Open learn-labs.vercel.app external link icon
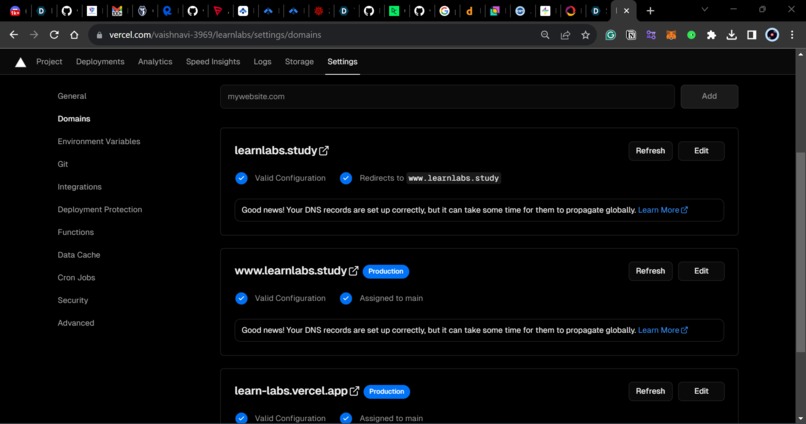Viewport: 806px width, 424px height. (354, 391)
